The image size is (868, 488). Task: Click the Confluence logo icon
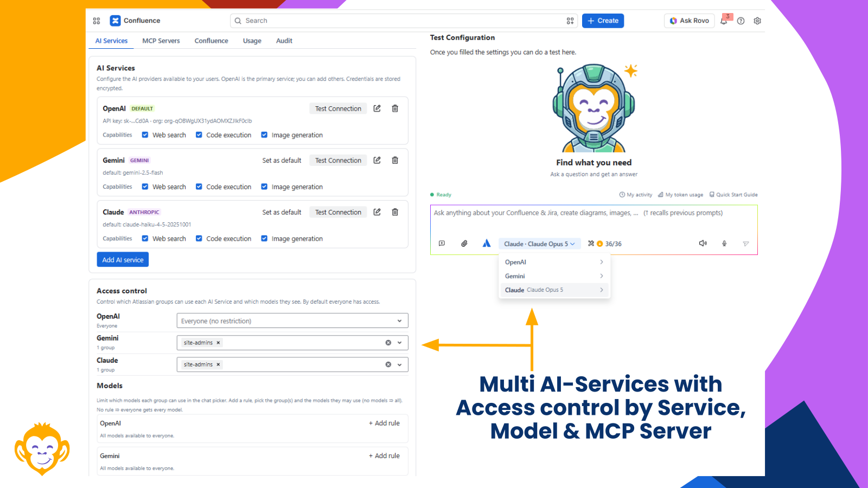pyautogui.click(x=115, y=21)
